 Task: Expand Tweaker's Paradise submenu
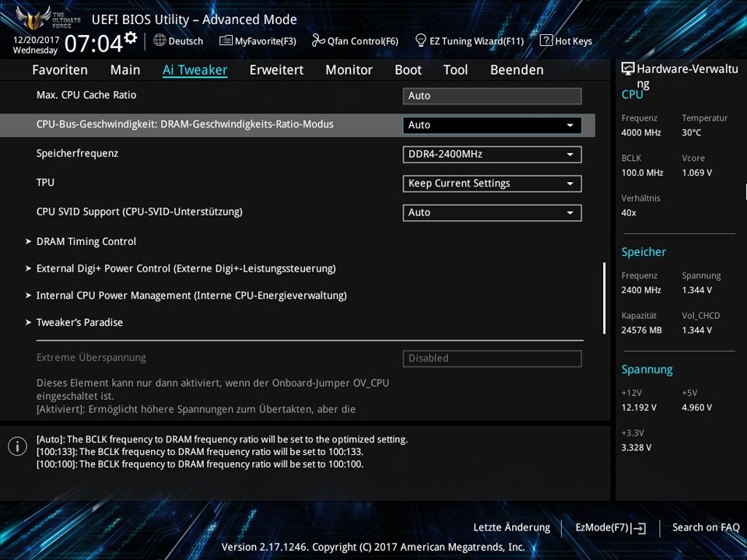tap(75, 322)
